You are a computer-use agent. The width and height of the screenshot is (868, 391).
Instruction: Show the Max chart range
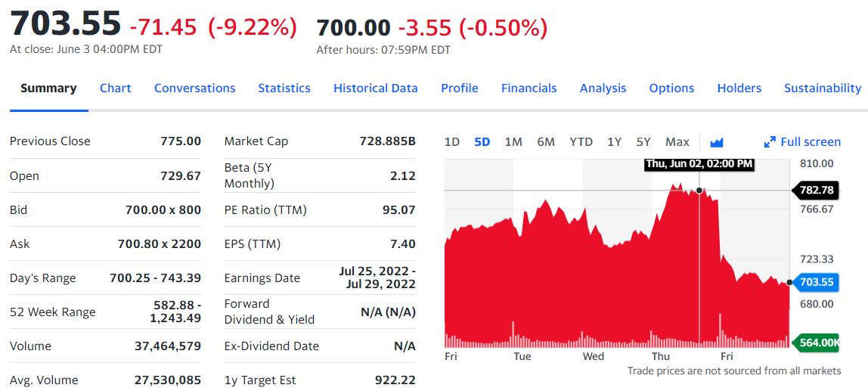677,142
